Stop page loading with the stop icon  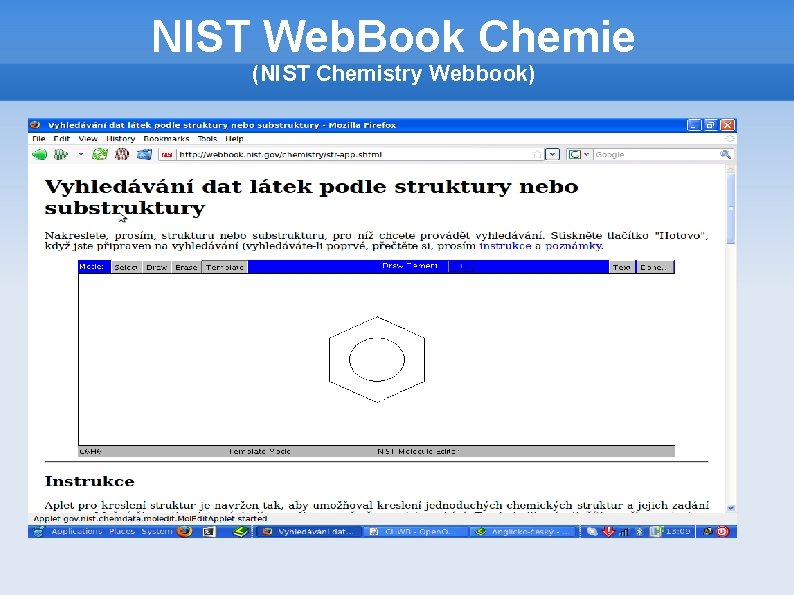coord(122,154)
